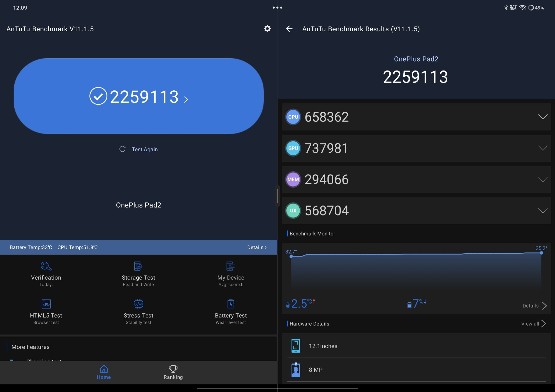Tap the battery drop percentage icon
The image size is (555, 392).
pyautogui.click(x=409, y=305)
